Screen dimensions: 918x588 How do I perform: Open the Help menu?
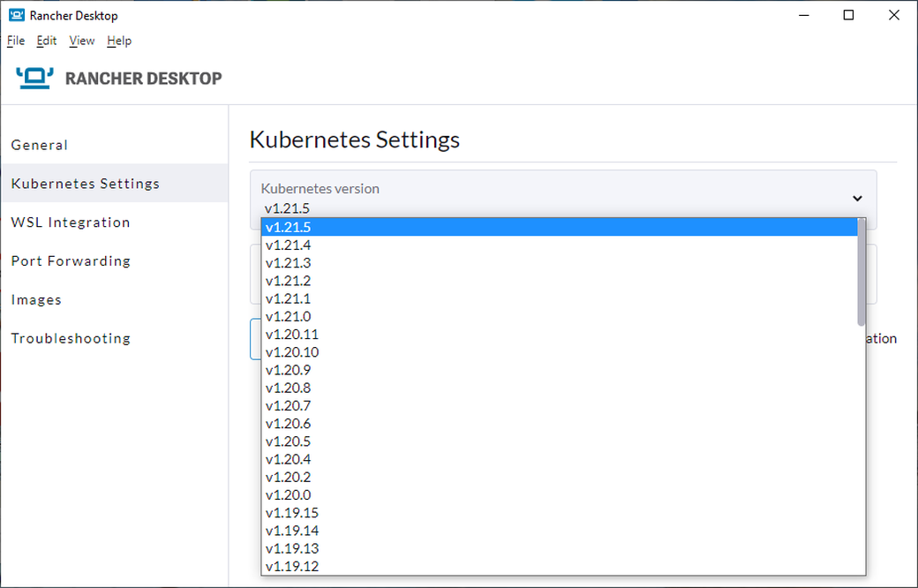(119, 41)
